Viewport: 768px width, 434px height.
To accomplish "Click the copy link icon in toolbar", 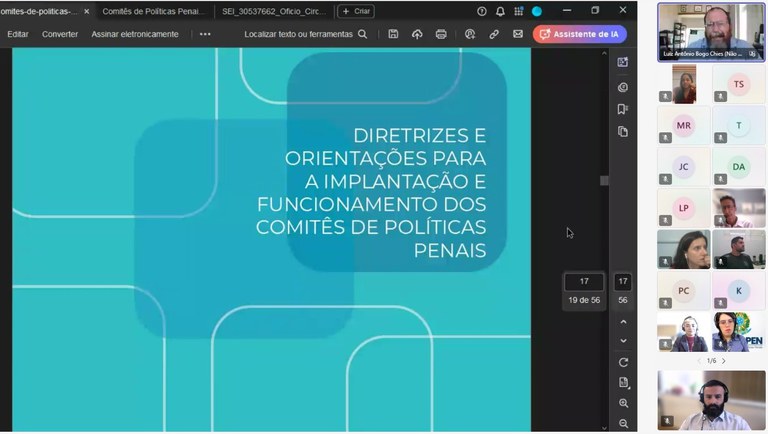I will click(x=494, y=34).
